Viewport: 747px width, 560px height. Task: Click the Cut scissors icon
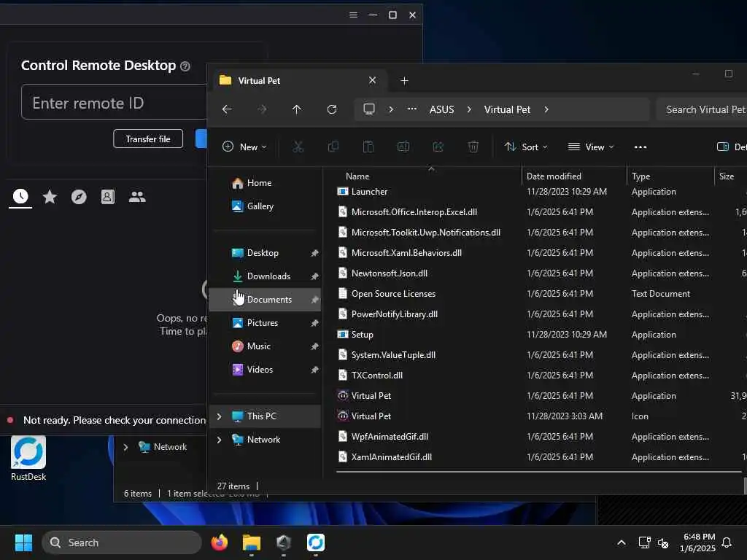[298, 147]
